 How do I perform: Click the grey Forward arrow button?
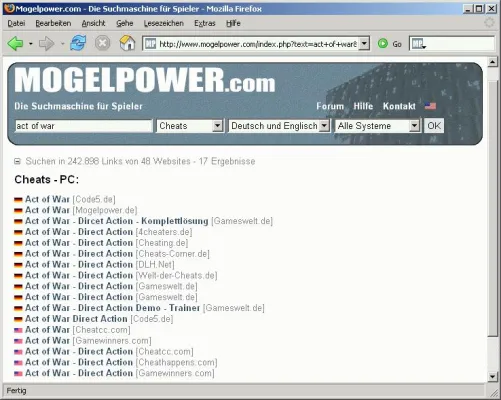tap(46, 44)
